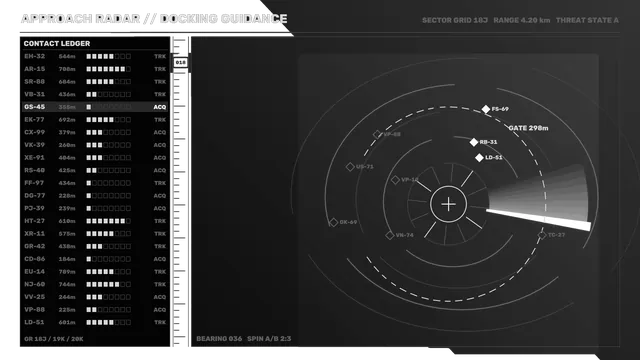Select the VN-74 hollow diamond contact

pyautogui.click(x=389, y=235)
